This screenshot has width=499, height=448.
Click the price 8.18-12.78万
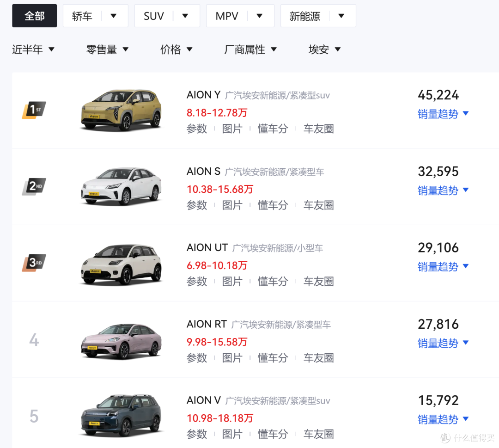click(x=217, y=113)
